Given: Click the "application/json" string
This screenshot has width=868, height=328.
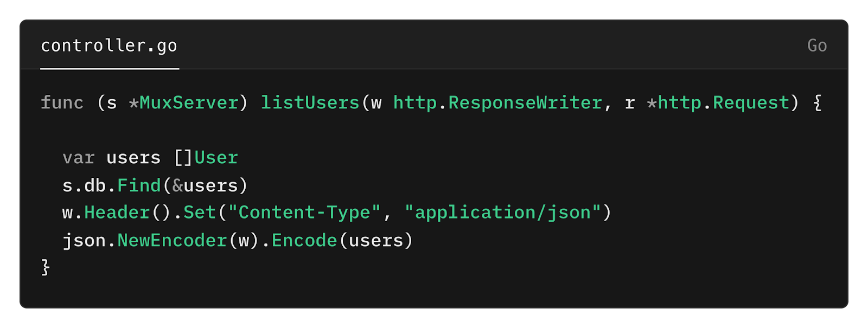Looking at the screenshot, I should pyautogui.click(x=502, y=213).
